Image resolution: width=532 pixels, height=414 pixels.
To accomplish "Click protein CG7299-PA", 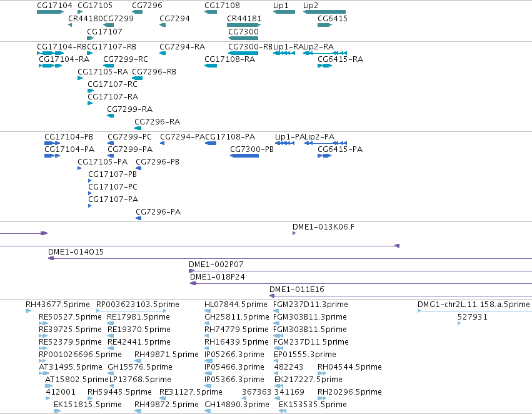I will 111,156.
